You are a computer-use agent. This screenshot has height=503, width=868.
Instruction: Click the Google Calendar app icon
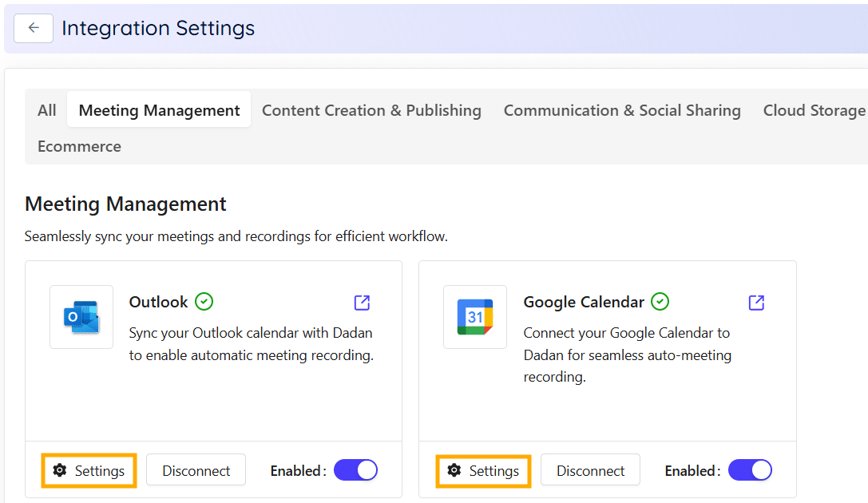tap(475, 317)
